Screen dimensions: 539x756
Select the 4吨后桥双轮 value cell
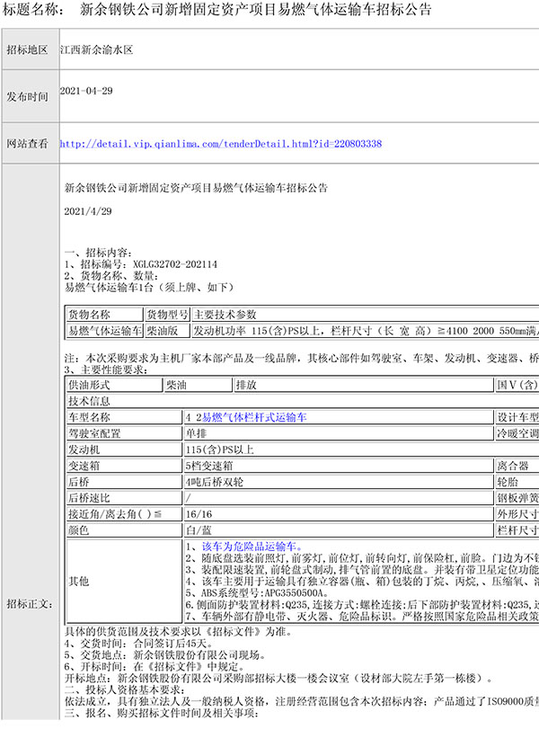click(339, 482)
